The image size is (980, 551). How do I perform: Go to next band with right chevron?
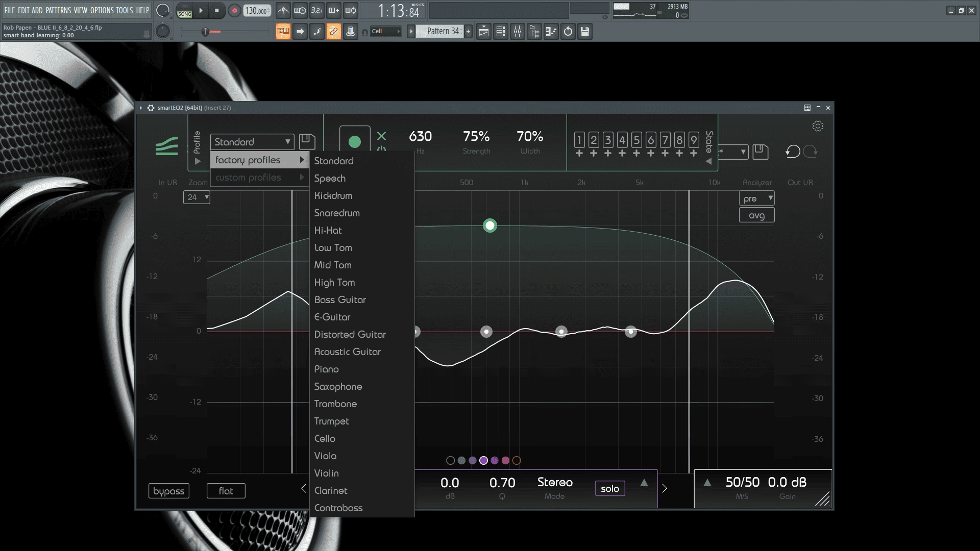(x=665, y=488)
